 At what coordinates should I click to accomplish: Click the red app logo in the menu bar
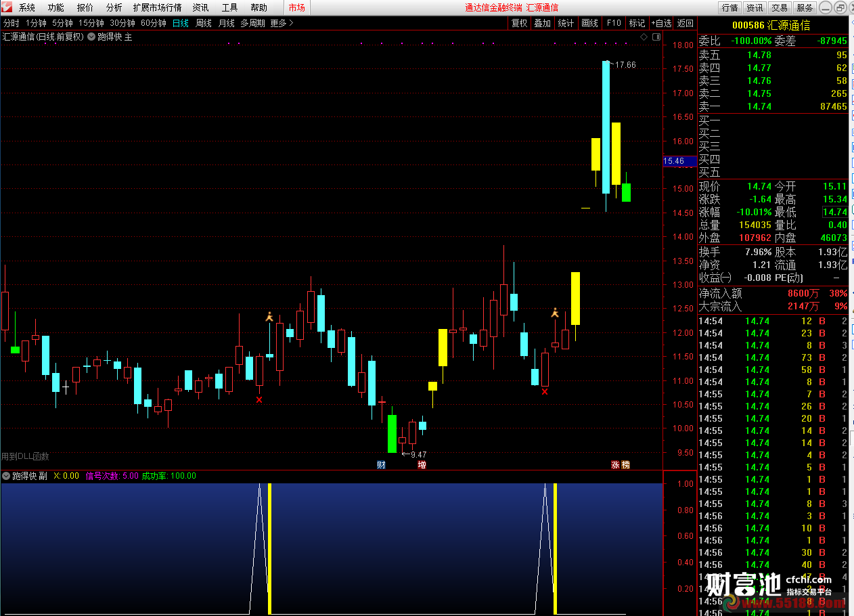7,7
